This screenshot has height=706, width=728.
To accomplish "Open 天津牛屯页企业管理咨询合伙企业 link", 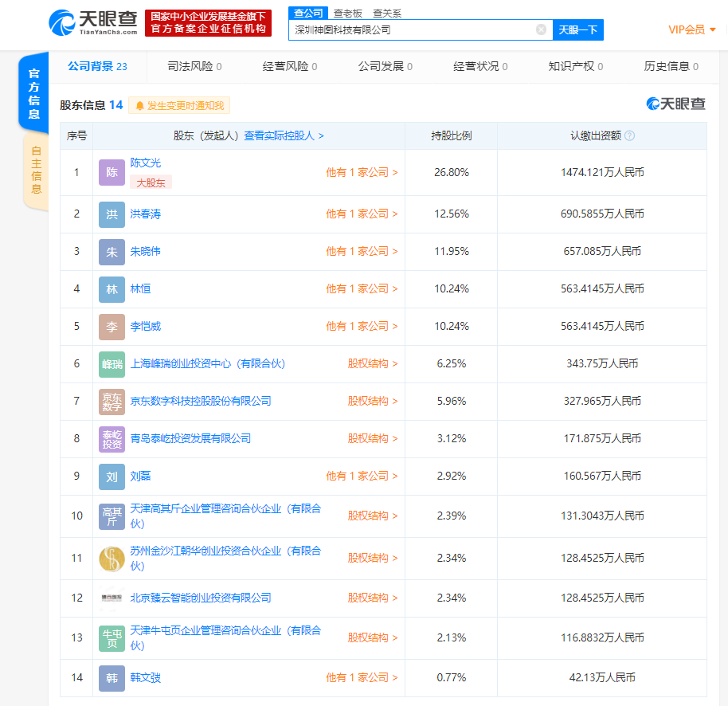I will [x=225, y=637].
